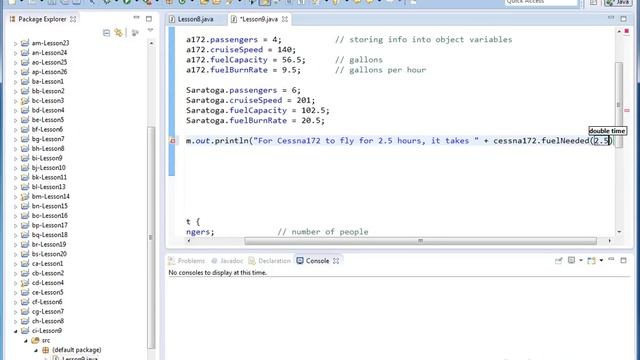The image size is (640, 360).
Task: Select the bc-Lesson3 project
Action: pos(48,100)
